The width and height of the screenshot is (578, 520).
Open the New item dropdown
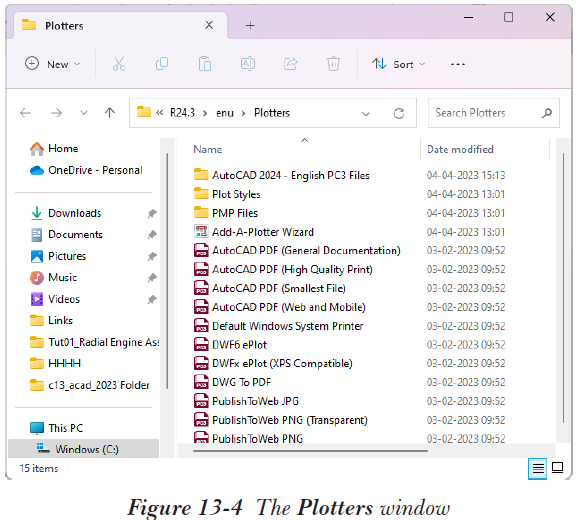point(53,64)
